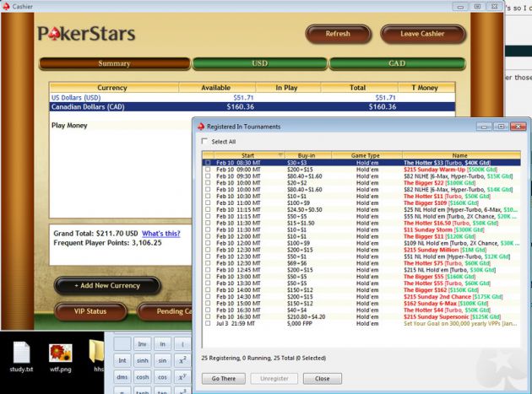Click the T Money column header
The image size is (532, 394).
426,88
